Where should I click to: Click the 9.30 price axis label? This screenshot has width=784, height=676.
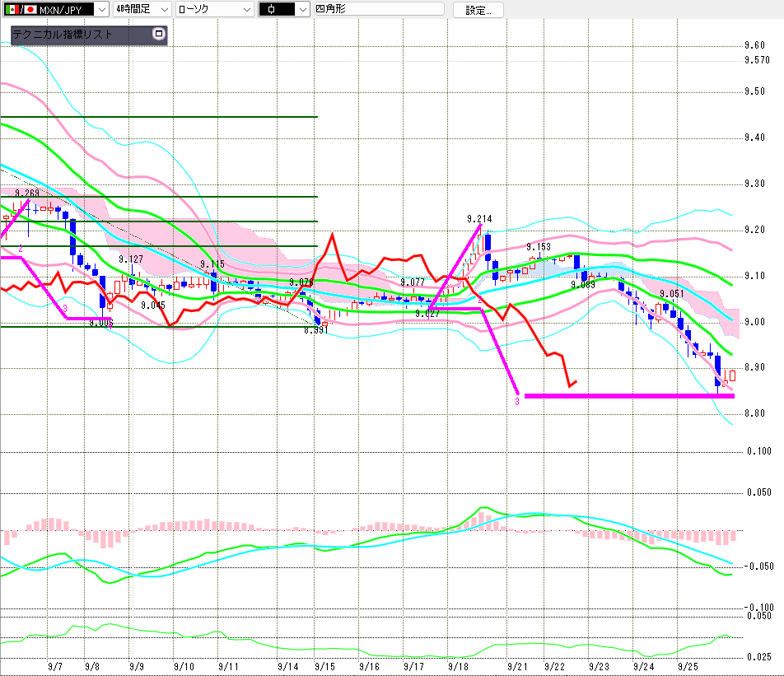click(754, 184)
